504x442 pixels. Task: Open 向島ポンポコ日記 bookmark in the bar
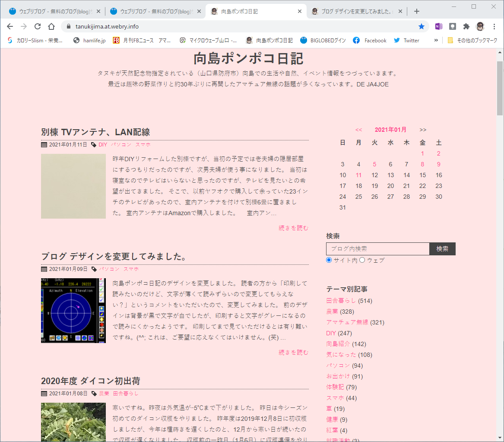[x=269, y=40]
